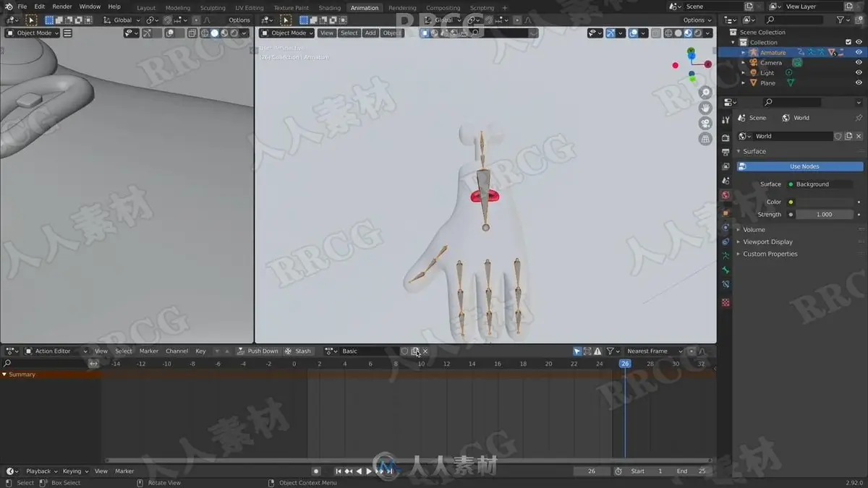868x488 pixels.
Task: Collapse the Summary channel triangle
Action: coord(4,374)
